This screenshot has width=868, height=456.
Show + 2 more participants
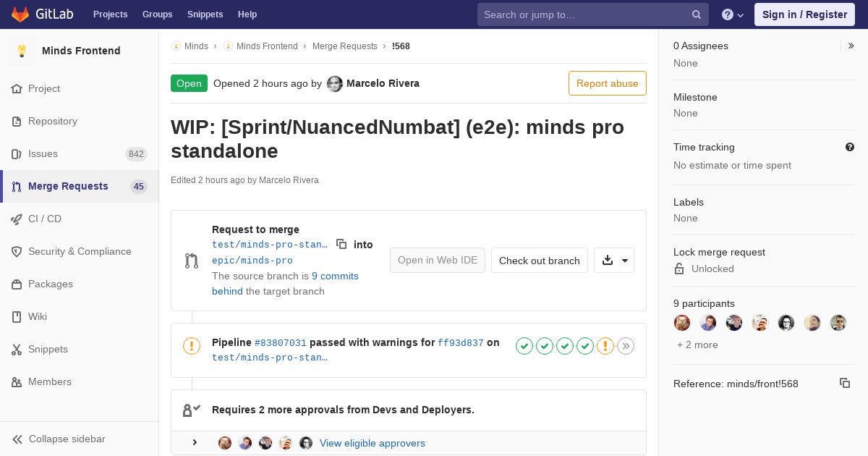[x=697, y=345]
